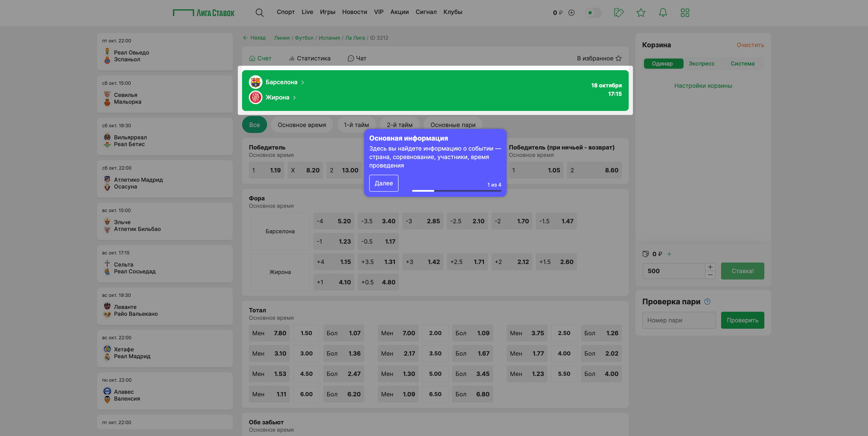
Task: Click the search magnifier icon
Action: [259, 13]
